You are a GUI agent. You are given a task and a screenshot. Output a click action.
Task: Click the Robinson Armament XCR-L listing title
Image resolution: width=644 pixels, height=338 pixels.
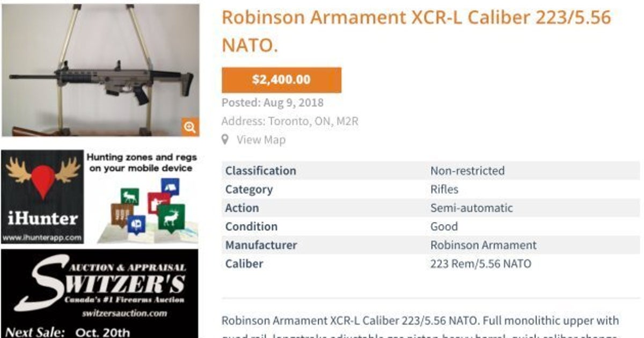click(416, 31)
